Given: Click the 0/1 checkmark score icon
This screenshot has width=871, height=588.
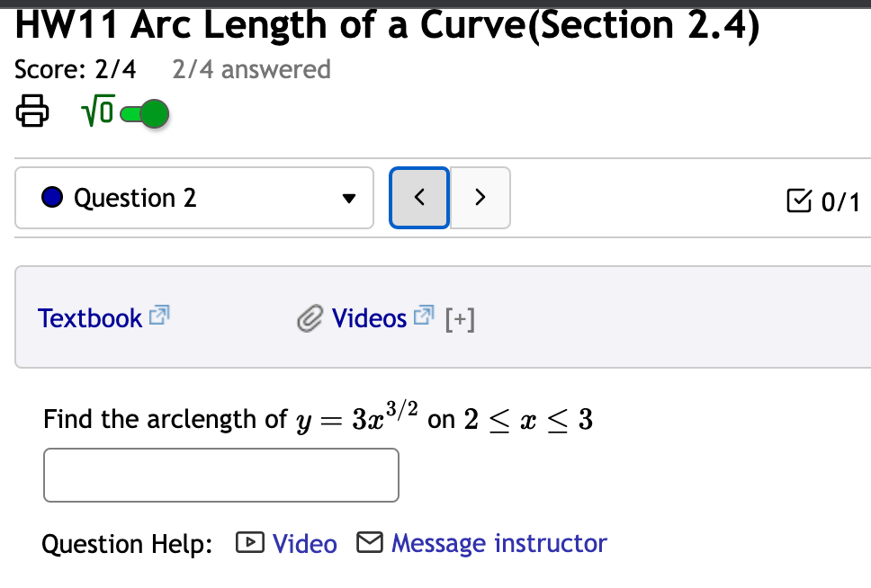Looking at the screenshot, I should pos(799,201).
